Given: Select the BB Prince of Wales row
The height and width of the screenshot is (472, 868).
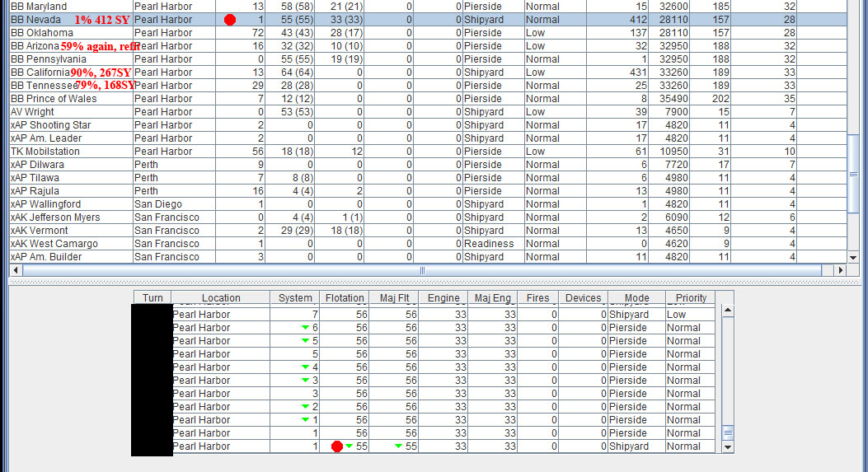Looking at the screenshot, I should click(429, 99).
